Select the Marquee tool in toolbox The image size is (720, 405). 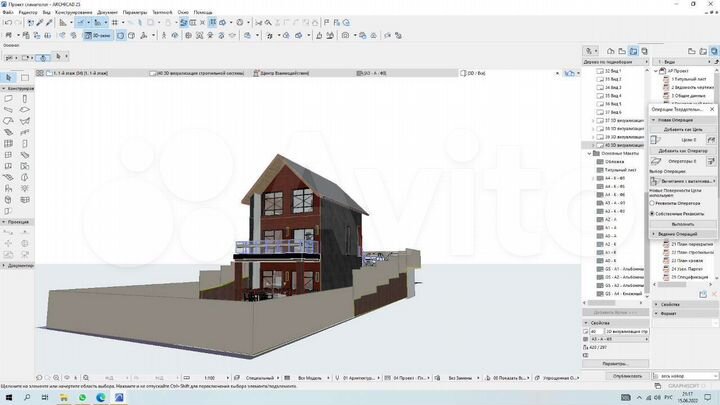[x=23, y=77]
